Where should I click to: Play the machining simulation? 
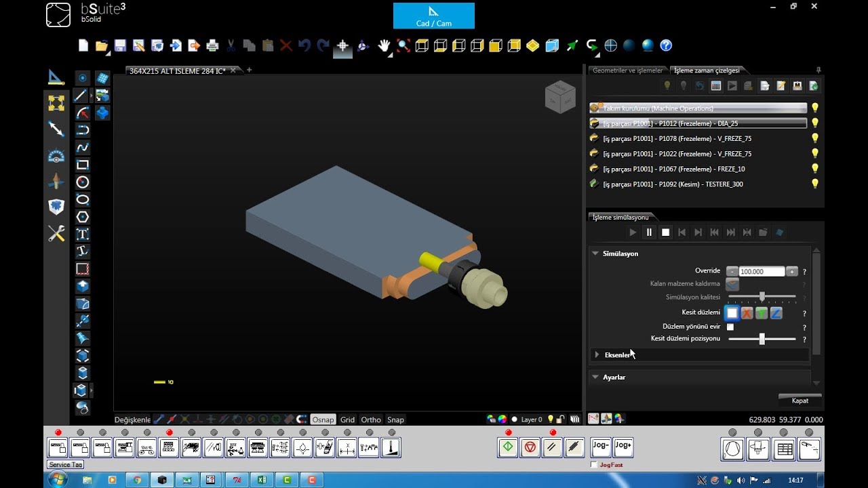click(x=633, y=232)
